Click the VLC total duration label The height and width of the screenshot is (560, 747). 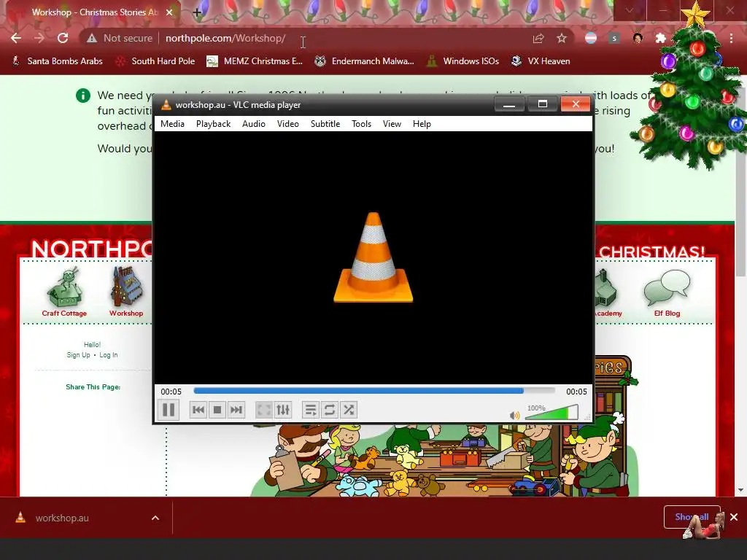coord(576,392)
